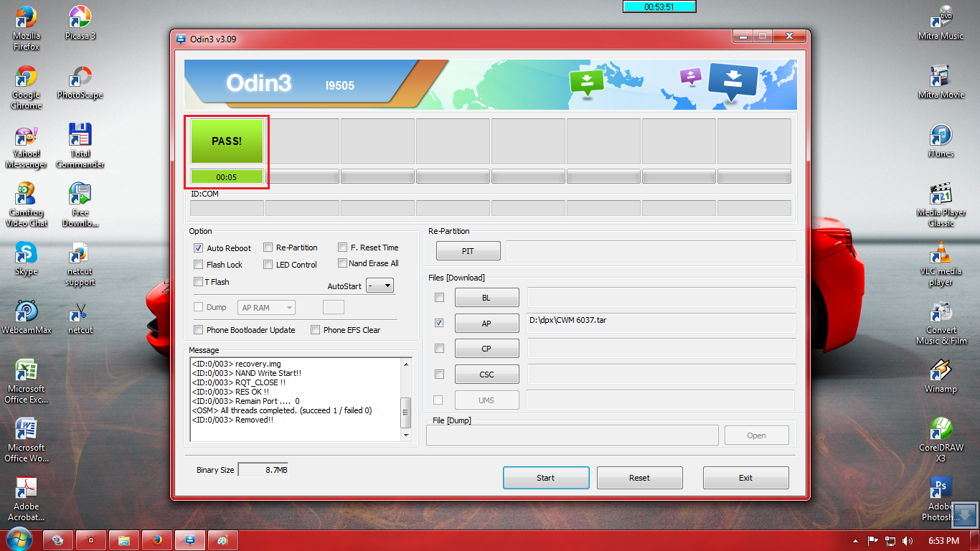Screen dimensions: 980x551
Task: Enable the T Flash checkbox
Action: [199, 281]
